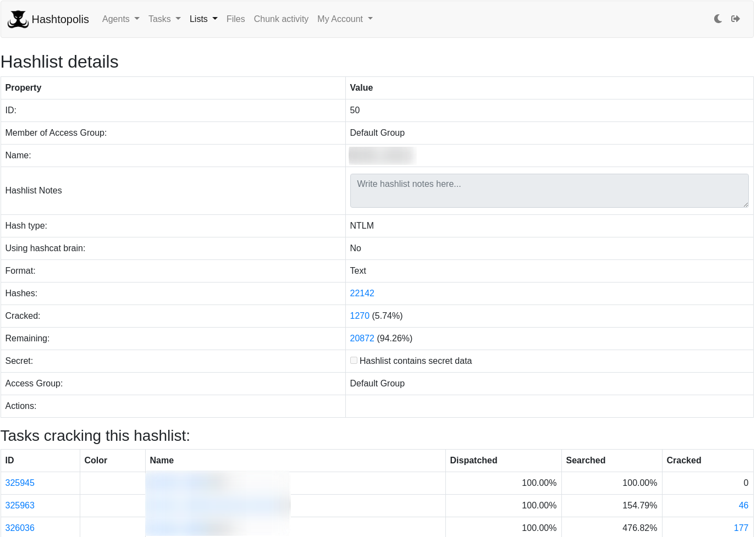The image size is (756, 537).
Task: Open the 22142 hashes link
Action: pyautogui.click(x=362, y=293)
